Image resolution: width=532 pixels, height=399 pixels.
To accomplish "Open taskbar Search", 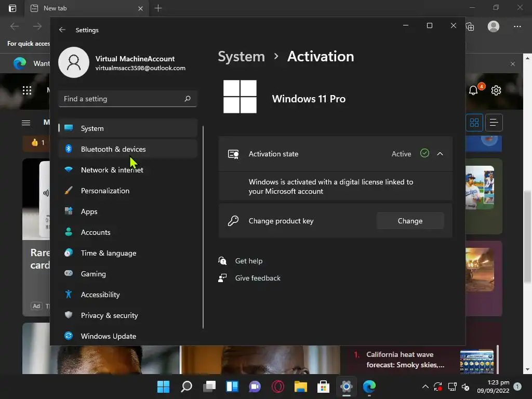I will pos(187,387).
